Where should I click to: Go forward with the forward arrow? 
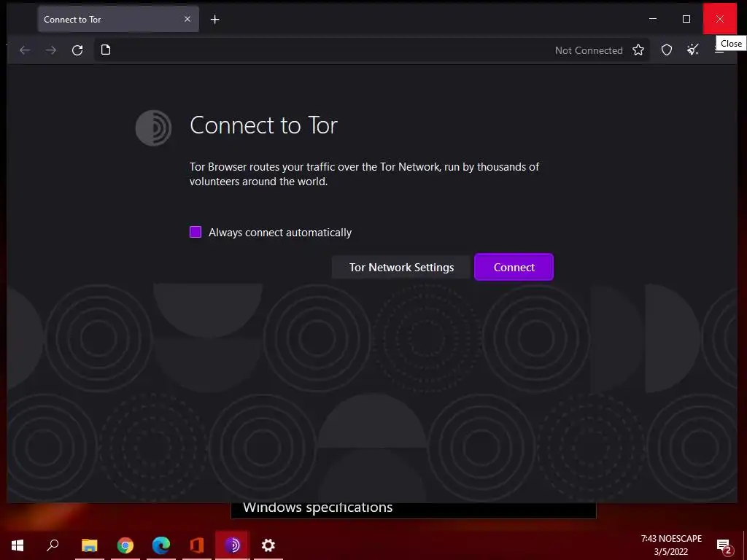click(x=51, y=50)
